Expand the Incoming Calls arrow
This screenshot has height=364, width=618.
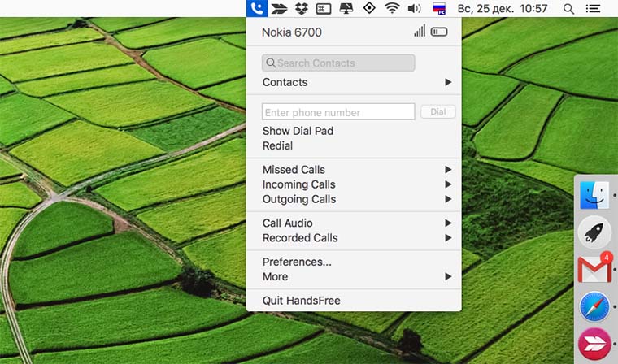tap(448, 184)
